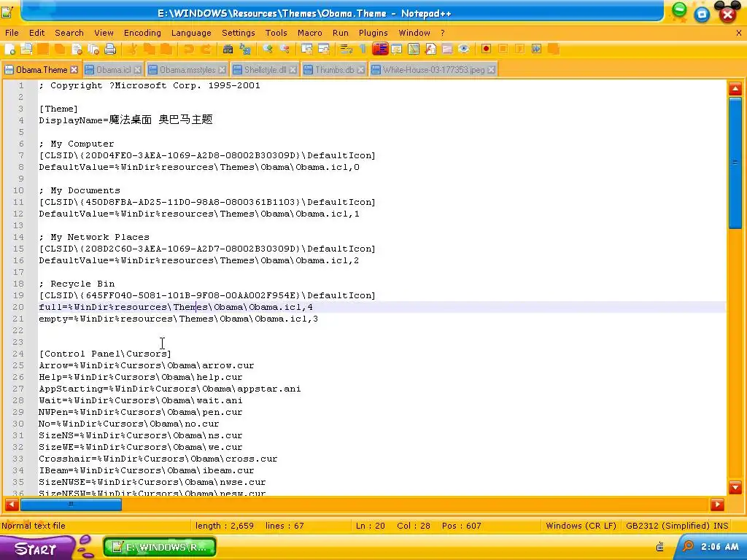The width and height of the screenshot is (747, 560).
Task: Click the Close document toolbar icon
Action: pyautogui.click(x=77, y=49)
